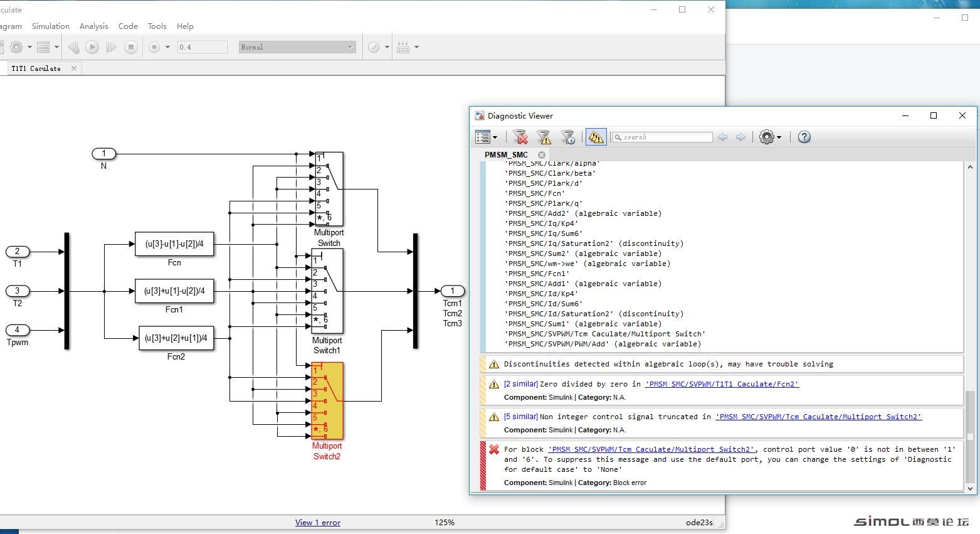980x534 pixels.
Task: Open the Code menu
Action: 128,26
